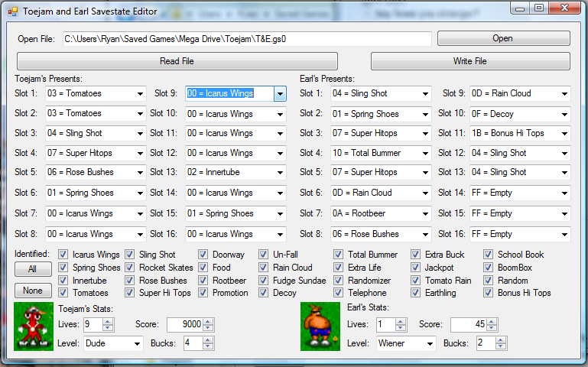Uncheck the Doorway checkbox
Image resolution: width=588 pixels, height=367 pixels.
click(x=203, y=255)
